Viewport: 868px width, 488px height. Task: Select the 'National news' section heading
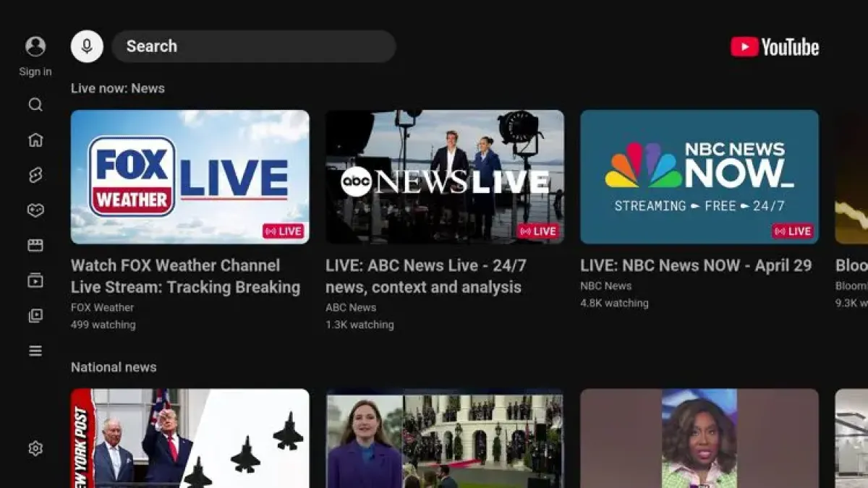pyautogui.click(x=114, y=367)
